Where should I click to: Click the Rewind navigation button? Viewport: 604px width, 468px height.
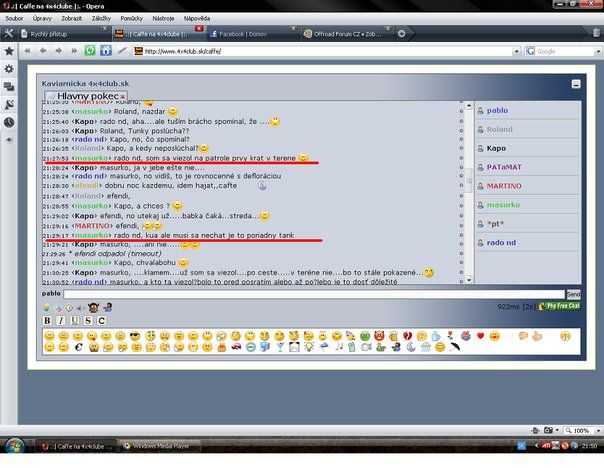pyautogui.click(x=27, y=51)
